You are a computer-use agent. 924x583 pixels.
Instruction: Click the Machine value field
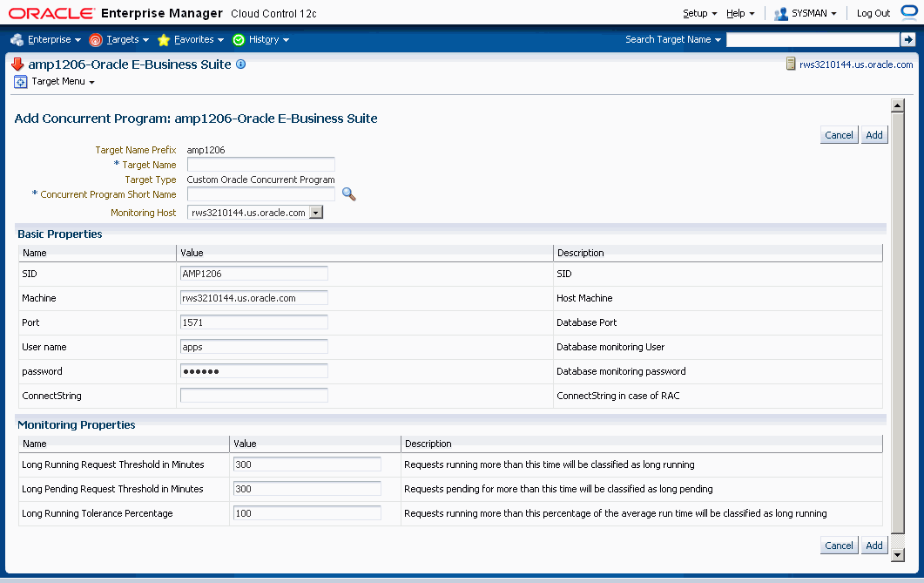(254, 298)
